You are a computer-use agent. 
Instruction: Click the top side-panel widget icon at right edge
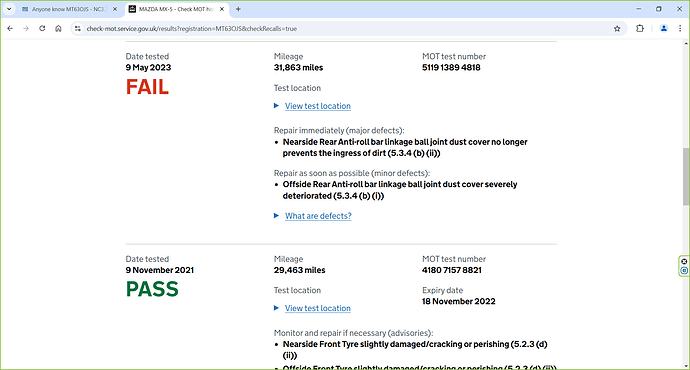[684, 261]
